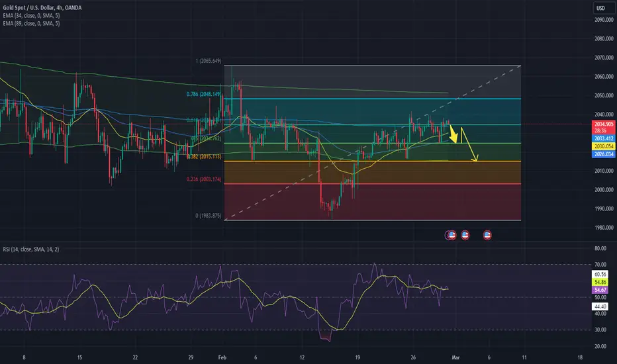Image resolution: width=617 pixels, height=364 pixels.
Task: Click the current price label 2034.905
Action: coord(603,124)
